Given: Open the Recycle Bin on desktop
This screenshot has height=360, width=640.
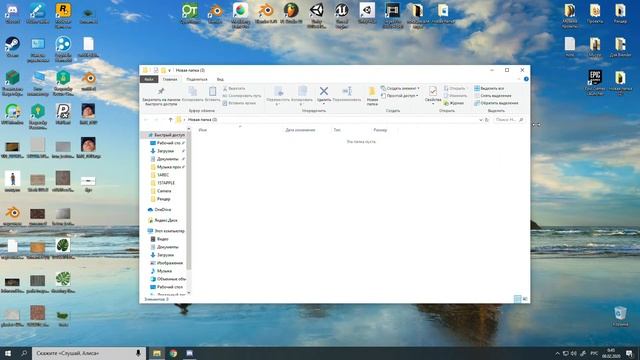Looking at the screenshot, I should [x=620, y=316].
